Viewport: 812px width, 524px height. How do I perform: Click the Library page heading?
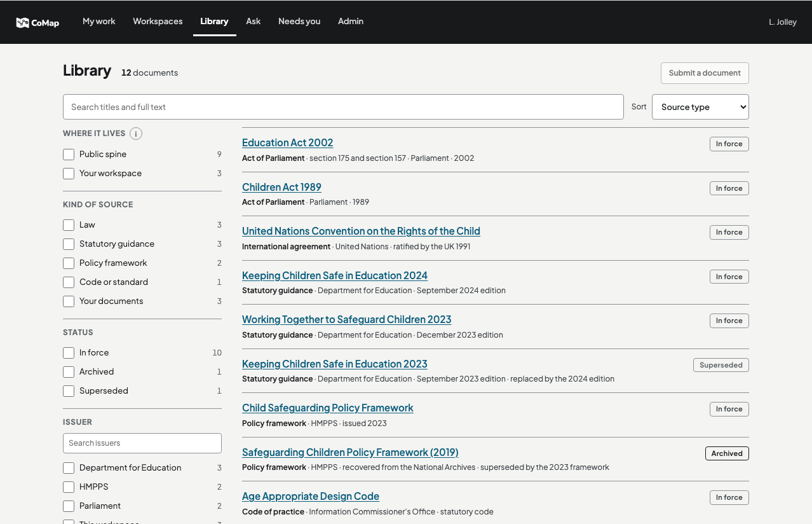tap(87, 71)
